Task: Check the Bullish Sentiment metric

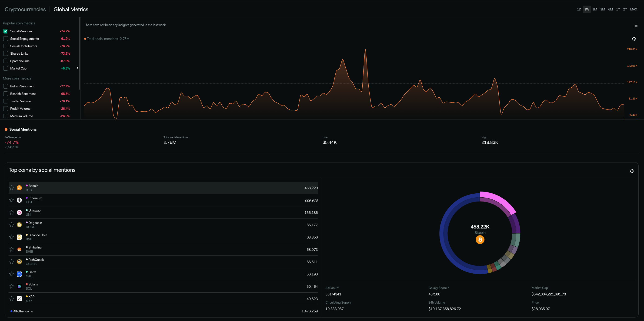Action: [6, 86]
